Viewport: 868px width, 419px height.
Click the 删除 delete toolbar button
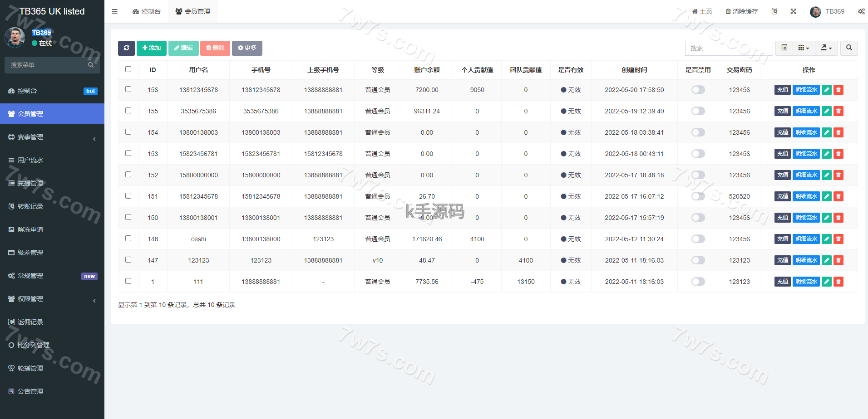215,48
